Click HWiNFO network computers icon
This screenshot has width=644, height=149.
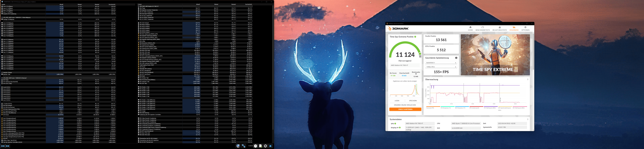pos(243,146)
